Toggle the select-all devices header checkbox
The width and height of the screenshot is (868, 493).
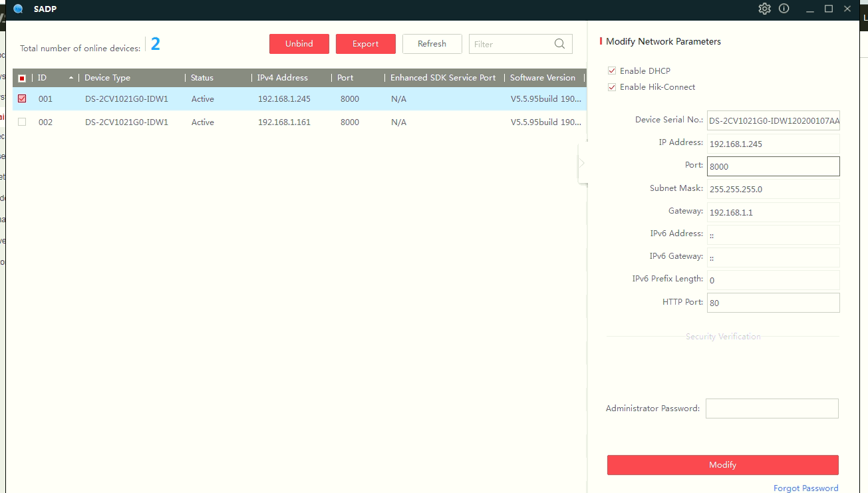pyautogui.click(x=22, y=78)
